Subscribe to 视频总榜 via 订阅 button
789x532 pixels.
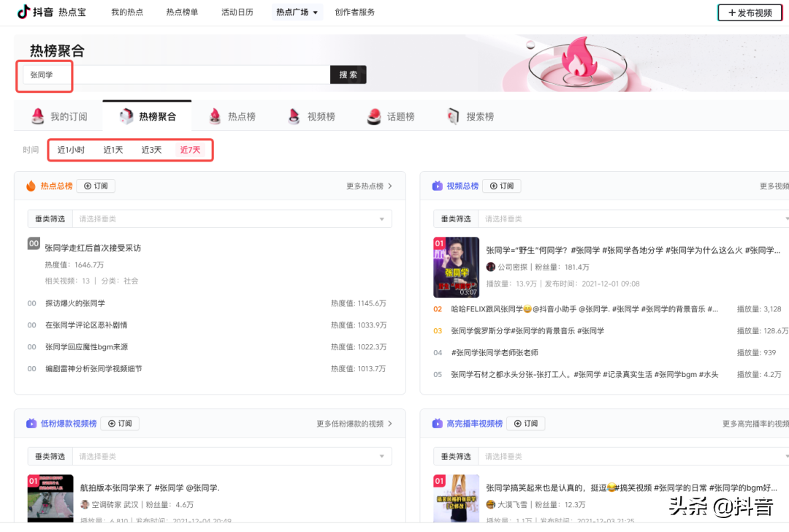(x=502, y=186)
